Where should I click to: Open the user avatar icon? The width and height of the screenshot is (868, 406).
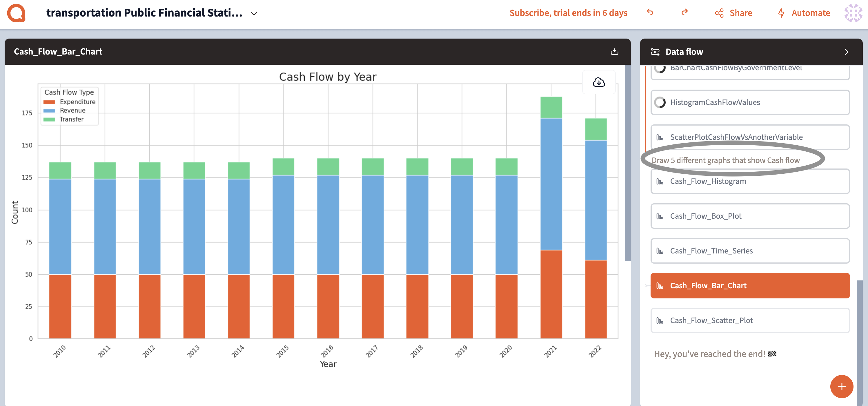click(853, 13)
